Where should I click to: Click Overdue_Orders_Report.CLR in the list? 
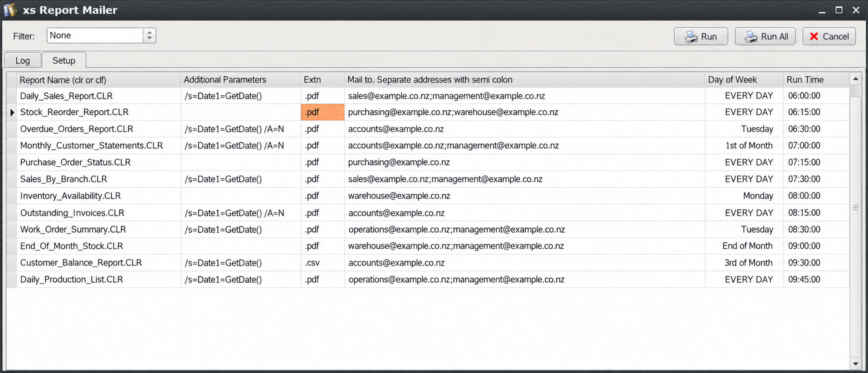77,129
